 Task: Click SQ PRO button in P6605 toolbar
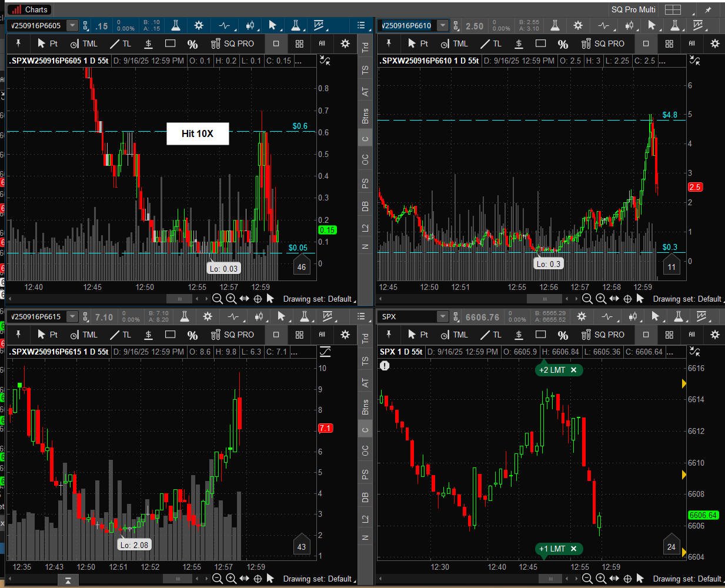233,44
